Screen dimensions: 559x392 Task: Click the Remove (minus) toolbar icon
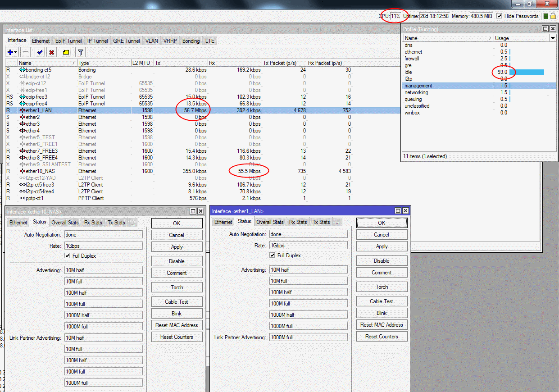click(x=26, y=52)
